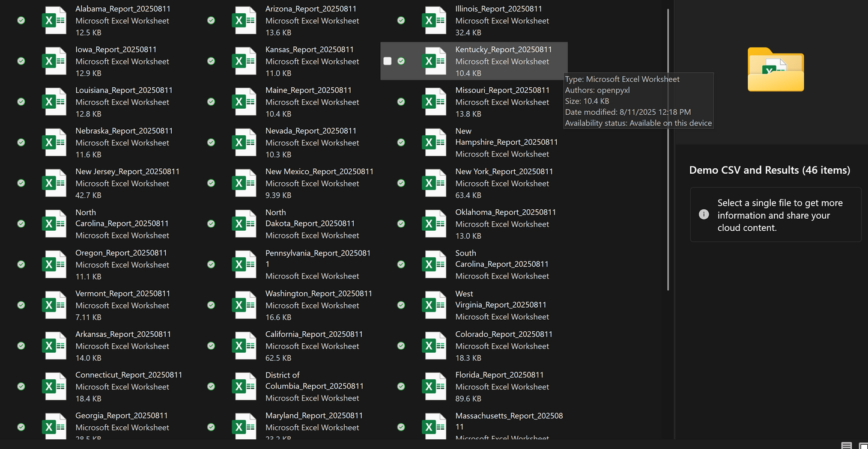This screenshot has height=449, width=868.
Task: Select the Colorado_Report Excel file icon
Action: (x=434, y=346)
